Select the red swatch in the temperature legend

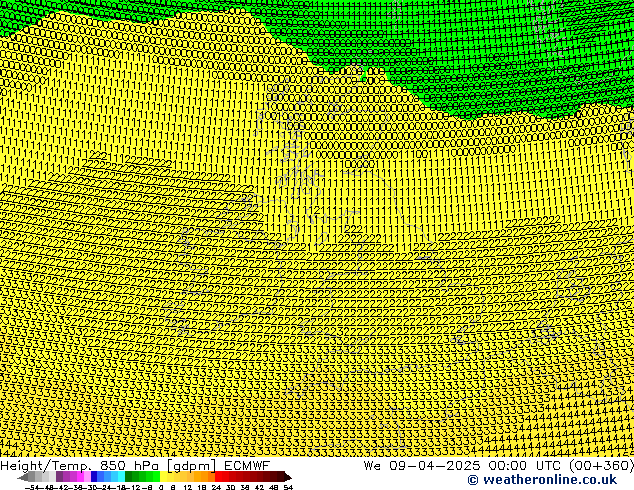pos(225,477)
